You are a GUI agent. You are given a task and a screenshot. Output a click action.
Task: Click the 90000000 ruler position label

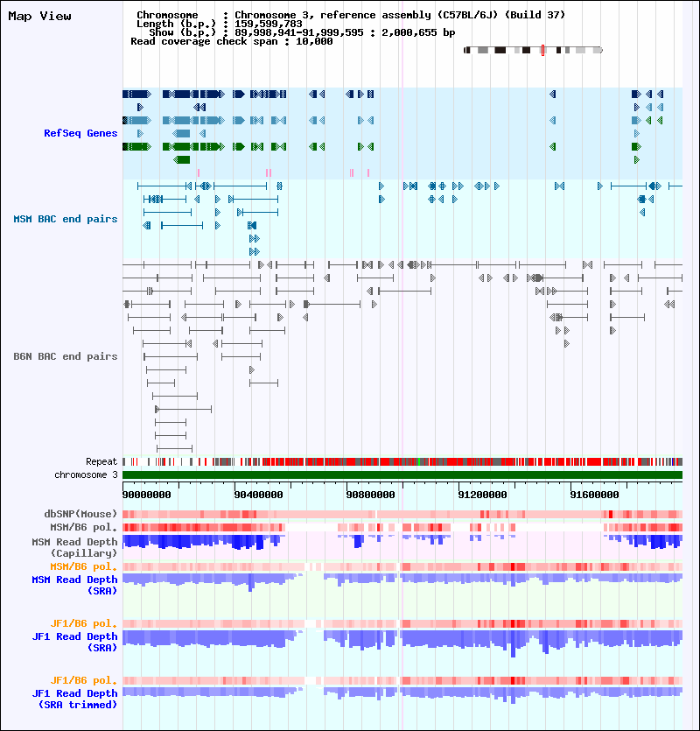click(x=146, y=495)
